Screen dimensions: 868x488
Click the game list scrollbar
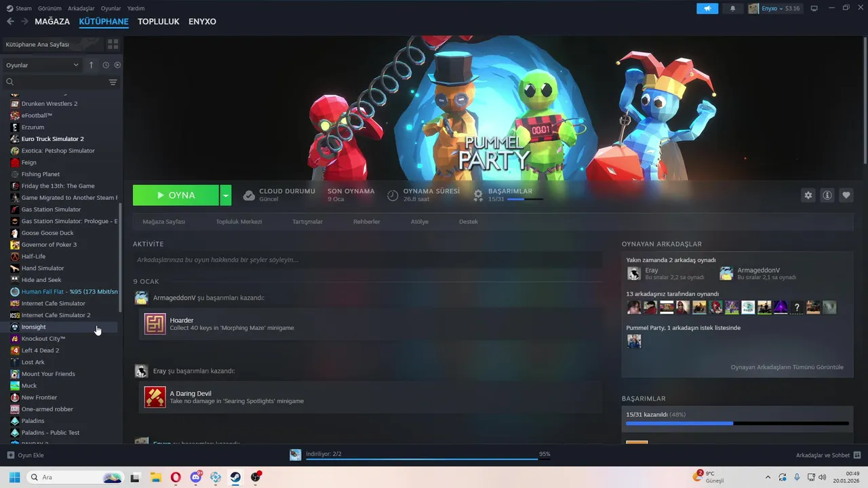pyautogui.click(x=120, y=258)
